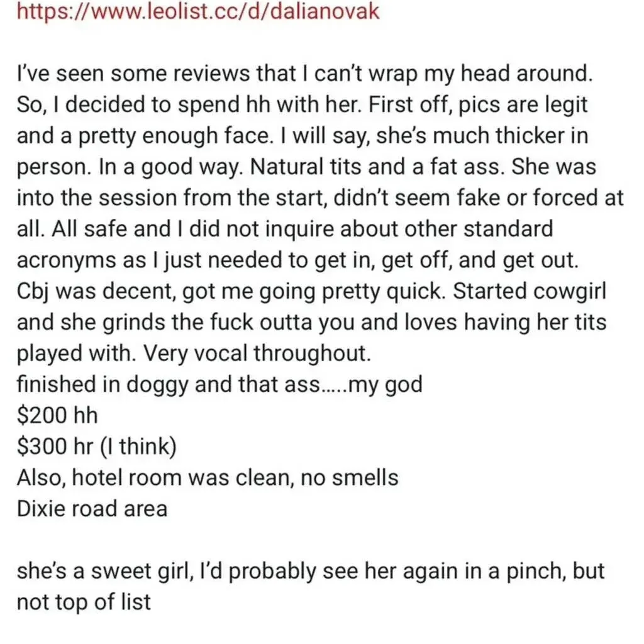Viewport: 644px width, 644px height.
Task: Click the "Dixie road area" line
Action: pos(92,509)
